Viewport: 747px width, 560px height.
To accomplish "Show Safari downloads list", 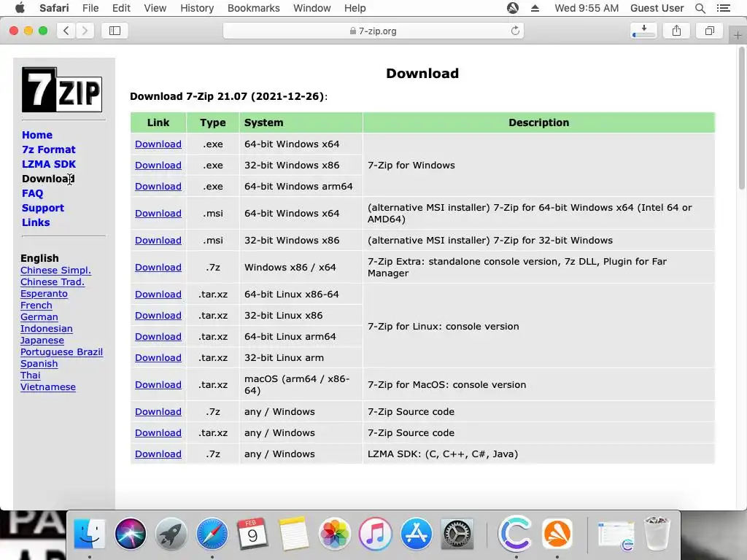I will click(643, 31).
